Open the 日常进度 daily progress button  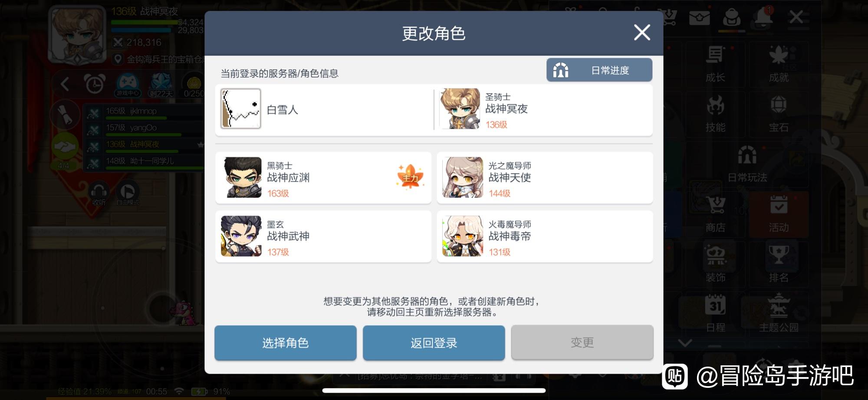[599, 70]
